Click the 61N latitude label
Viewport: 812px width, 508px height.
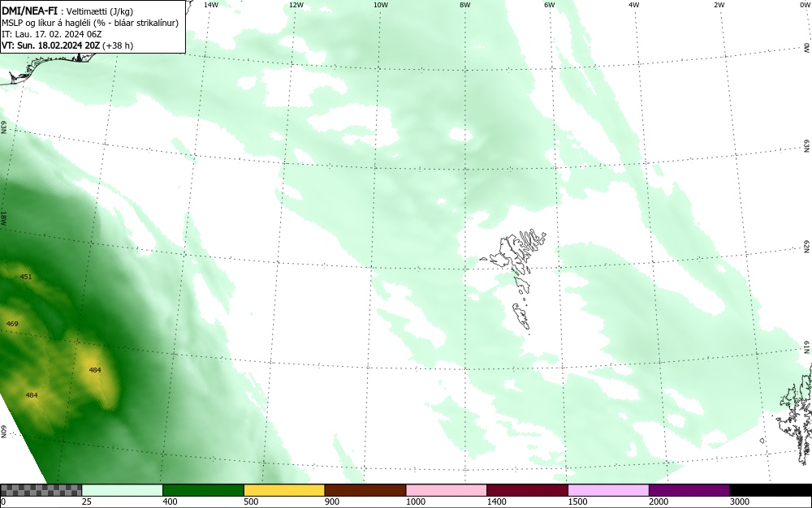point(807,347)
